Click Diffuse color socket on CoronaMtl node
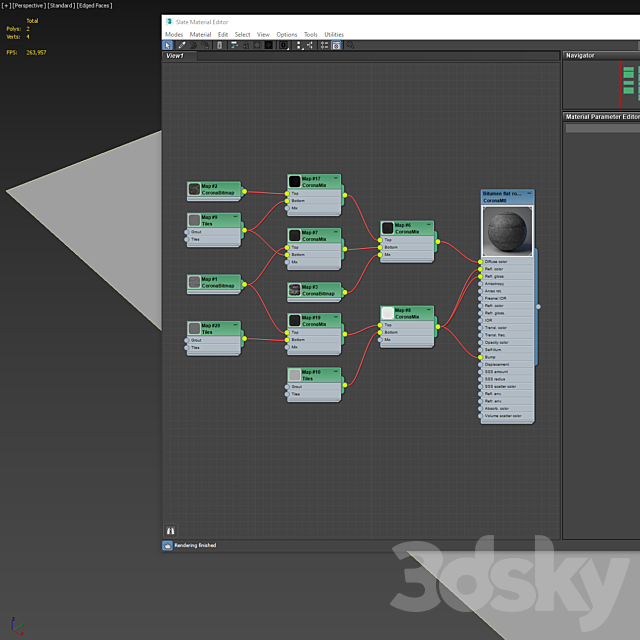This screenshot has width=640, height=640. [480, 262]
